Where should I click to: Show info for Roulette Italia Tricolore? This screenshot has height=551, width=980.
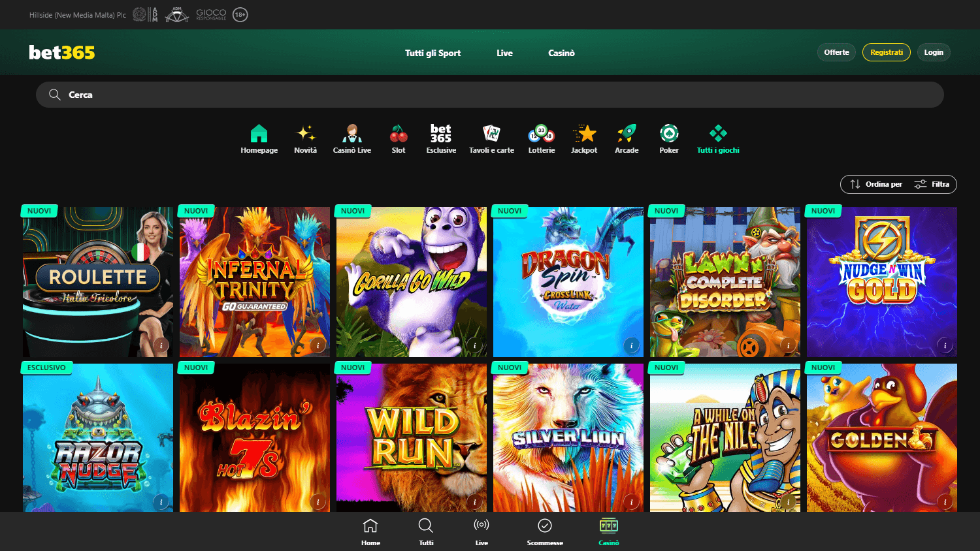(x=161, y=345)
